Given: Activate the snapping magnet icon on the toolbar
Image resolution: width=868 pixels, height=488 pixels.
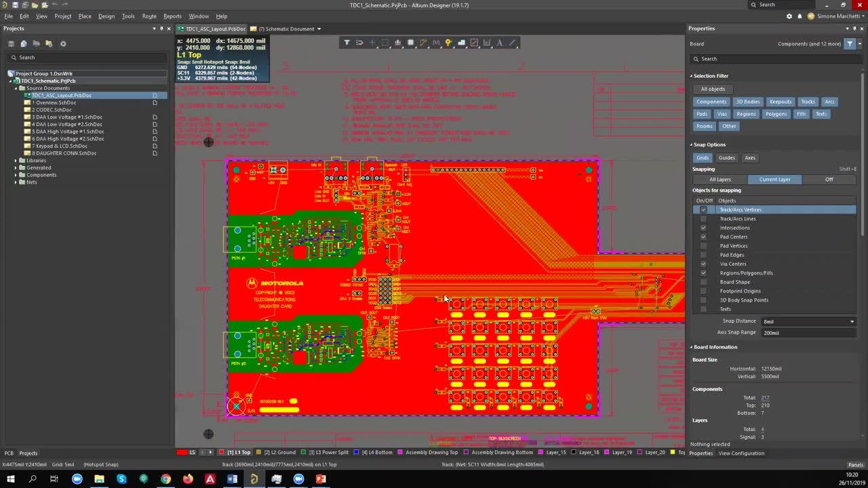Looking at the screenshot, I should (359, 42).
